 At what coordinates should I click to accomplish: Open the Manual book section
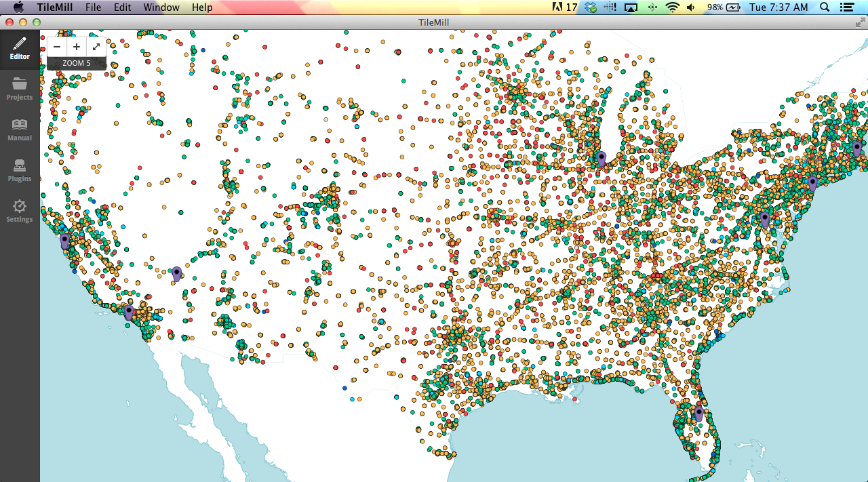point(20,129)
